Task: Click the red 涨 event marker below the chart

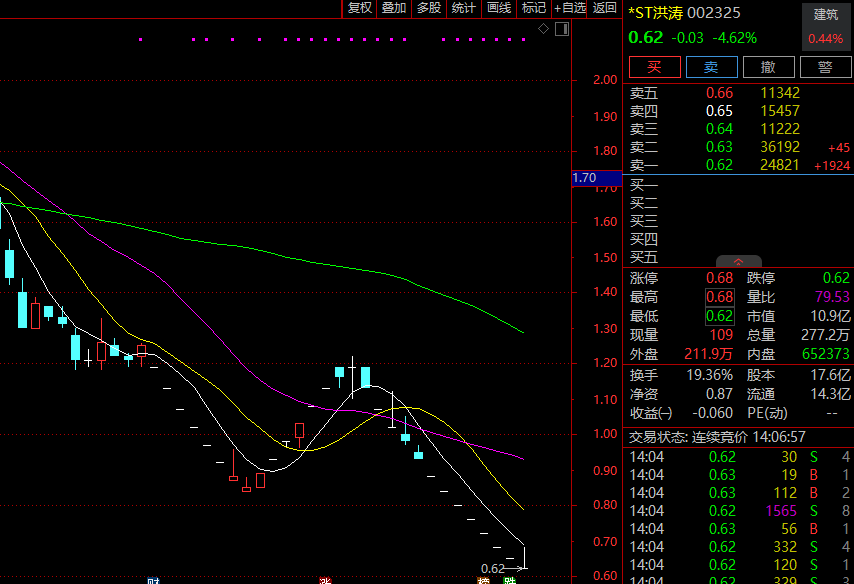Action: coord(325,581)
